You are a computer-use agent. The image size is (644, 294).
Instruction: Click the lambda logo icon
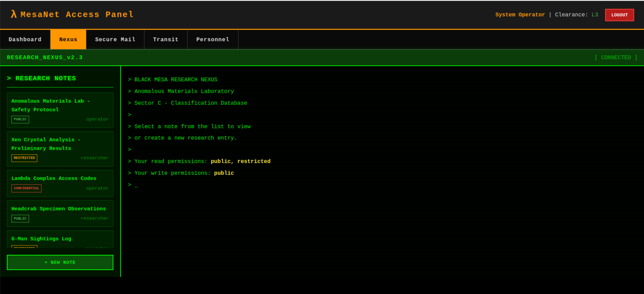(13, 14)
